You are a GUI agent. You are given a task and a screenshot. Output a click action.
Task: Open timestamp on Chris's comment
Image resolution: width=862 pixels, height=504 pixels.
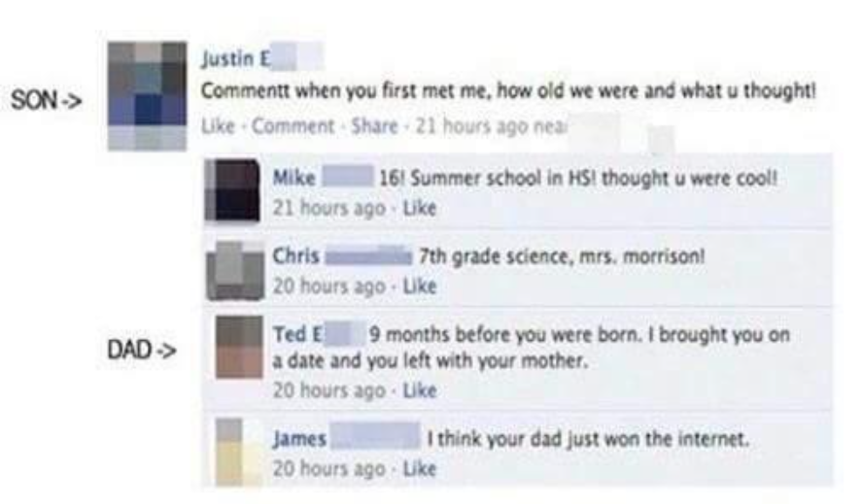[328, 286]
